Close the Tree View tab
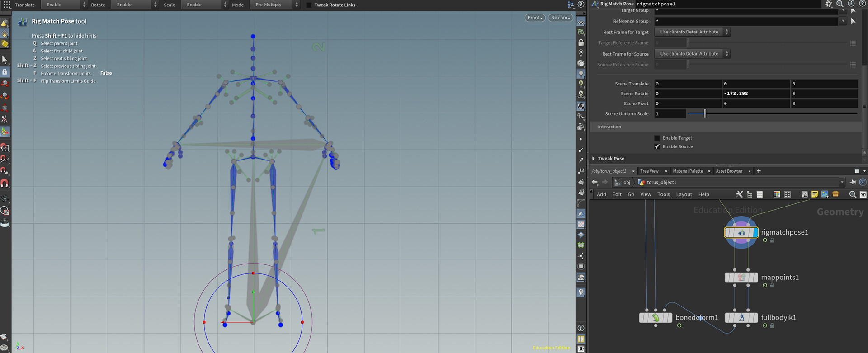Image resolution: width=868 pixels, height=353 pixels. (666, 171)
